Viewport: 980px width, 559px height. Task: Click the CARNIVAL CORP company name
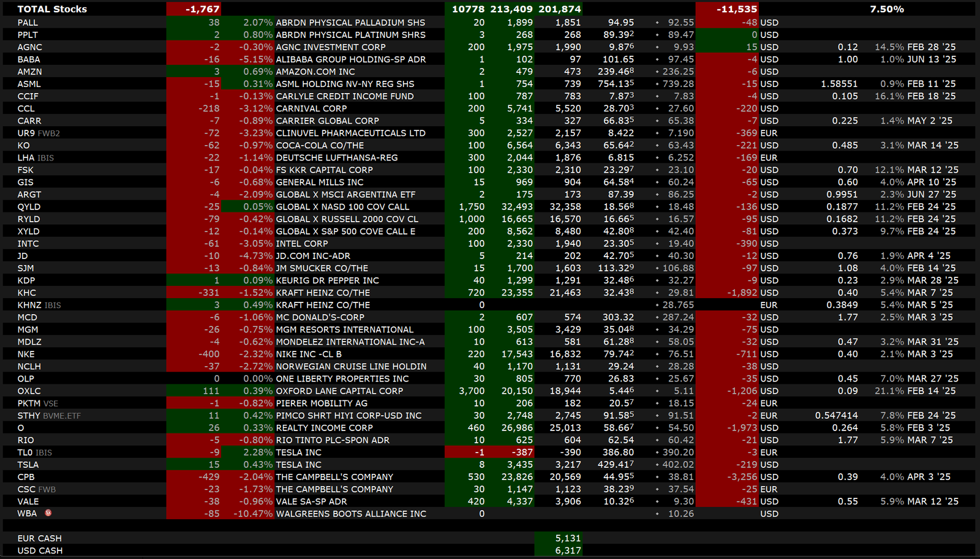(x=311, y=108)
